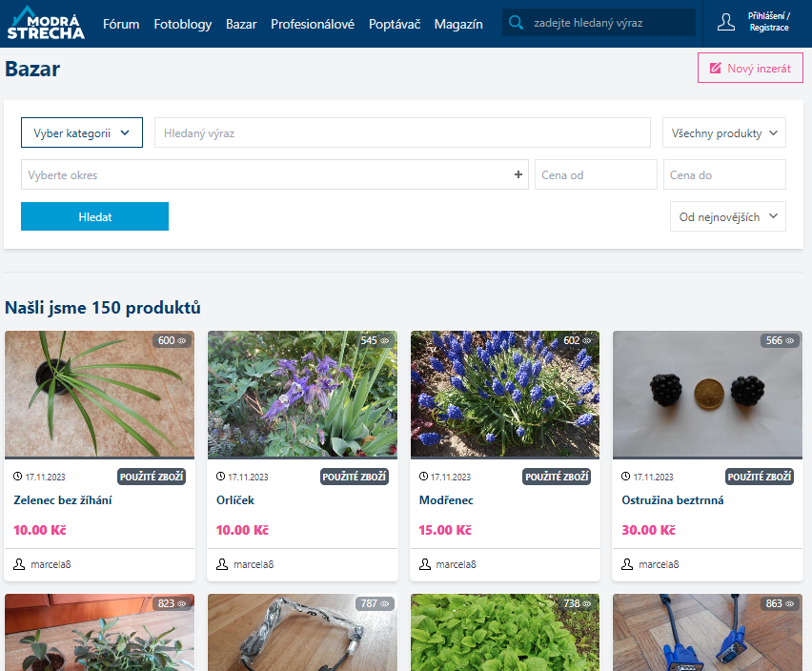Click the views eye icon showing 600
The image size is (812, 671).
pyautogui.click(x=183, y=340)
